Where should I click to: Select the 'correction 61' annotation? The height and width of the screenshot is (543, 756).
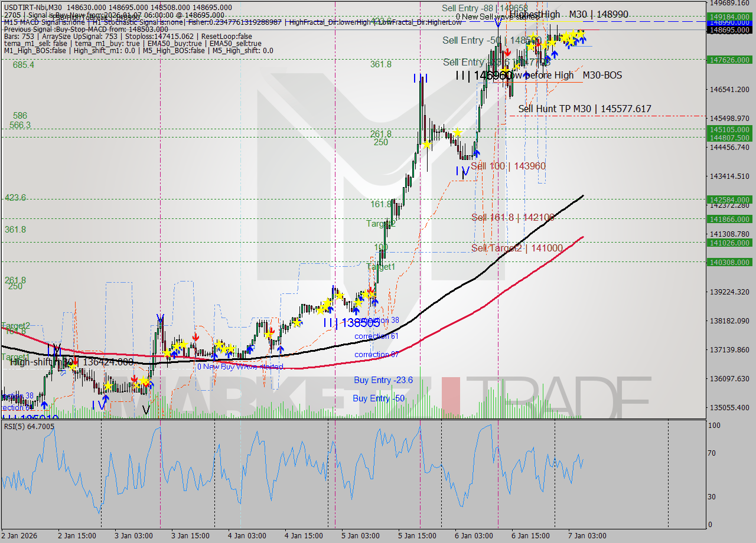point(376,336)
